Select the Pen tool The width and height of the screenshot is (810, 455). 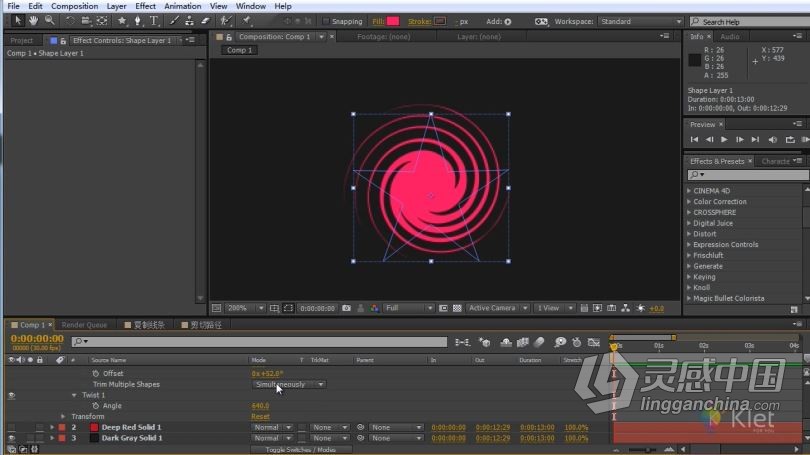click(137, 21)
